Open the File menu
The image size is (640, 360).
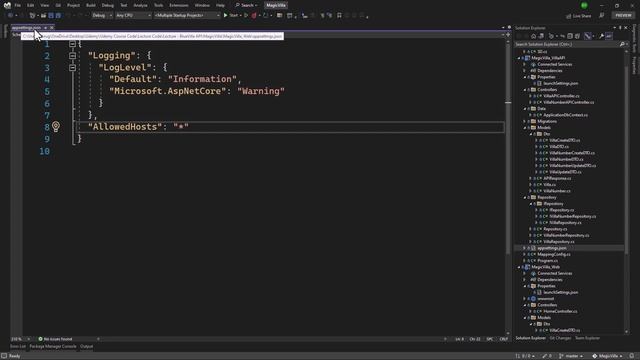(x=18, y=5)
